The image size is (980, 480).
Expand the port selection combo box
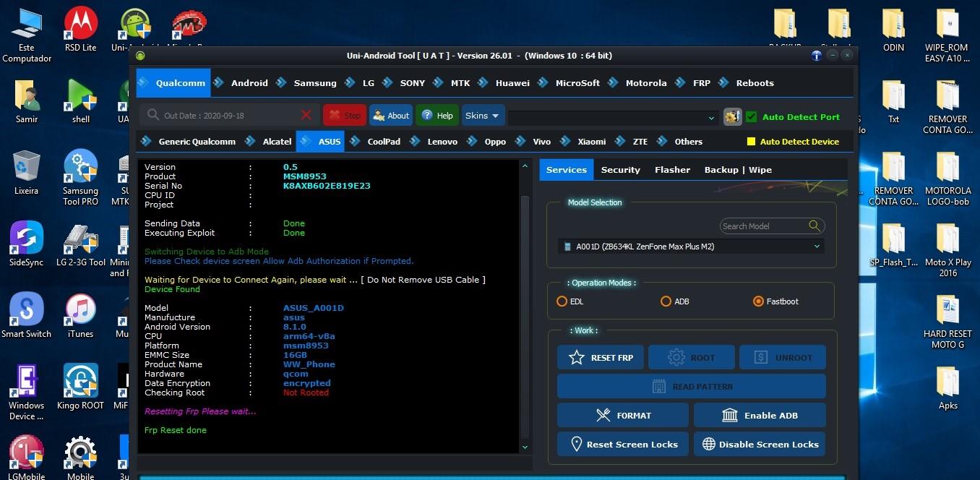tap(612, 117)
